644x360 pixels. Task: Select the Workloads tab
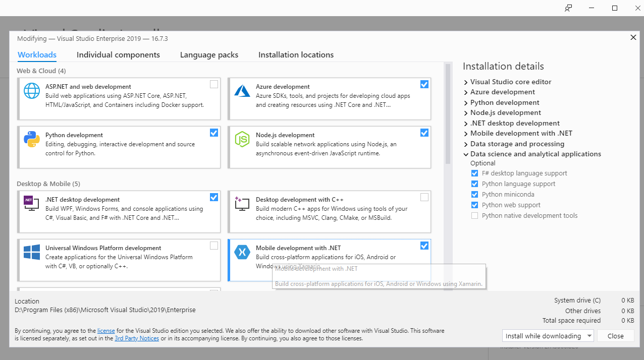point(37,55)
